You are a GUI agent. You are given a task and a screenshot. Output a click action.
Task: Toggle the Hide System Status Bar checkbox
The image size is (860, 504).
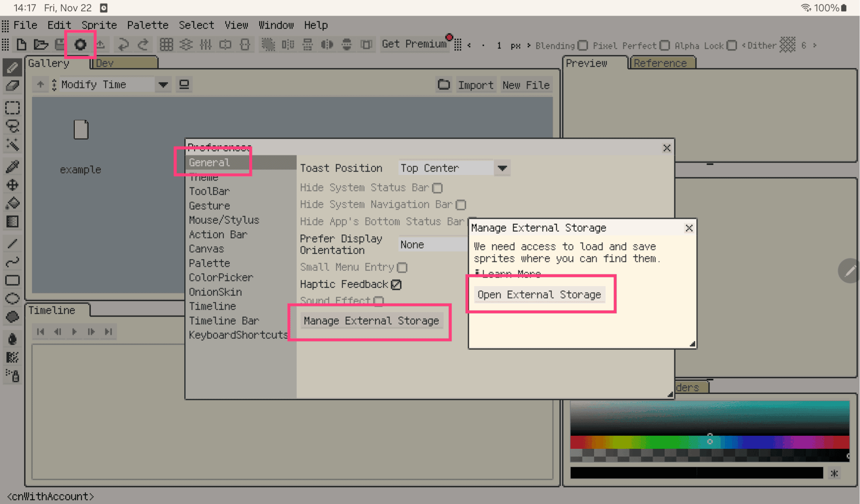point(437,188)
